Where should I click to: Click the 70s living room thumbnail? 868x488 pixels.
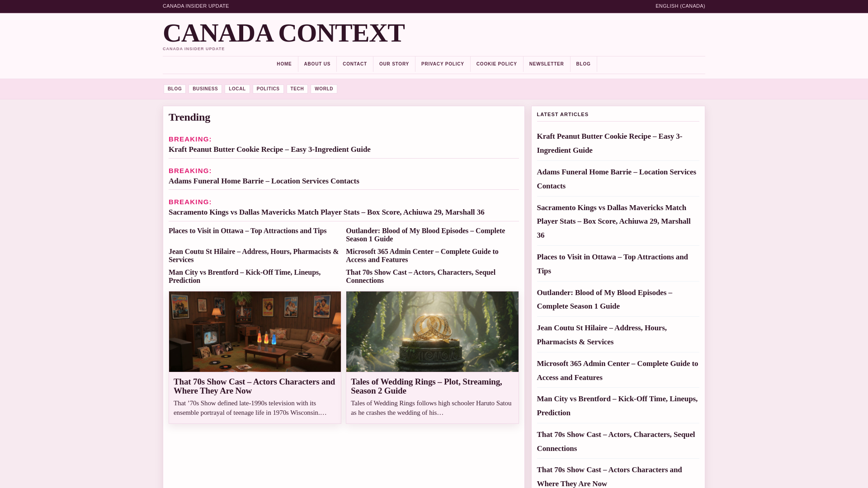255,332
